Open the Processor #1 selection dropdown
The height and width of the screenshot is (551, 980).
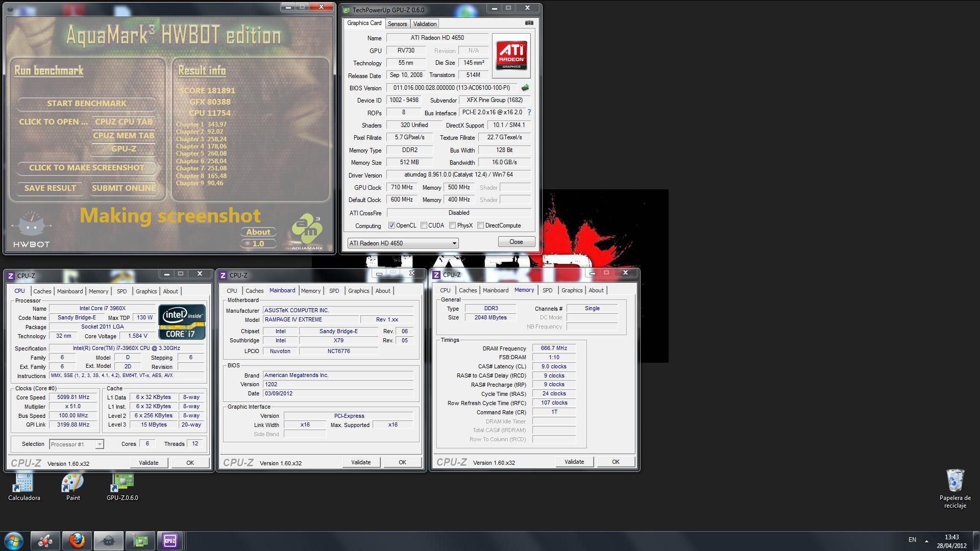pyautogui.click(x=77, y=444)
